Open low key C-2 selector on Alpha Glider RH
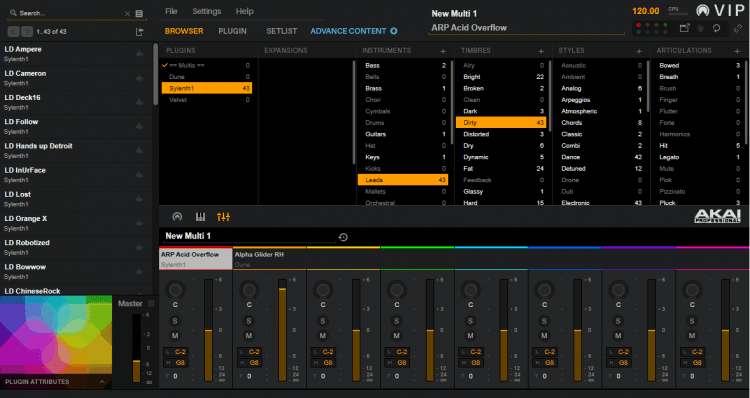Viewport: 750px width, 398px height. 249,352
